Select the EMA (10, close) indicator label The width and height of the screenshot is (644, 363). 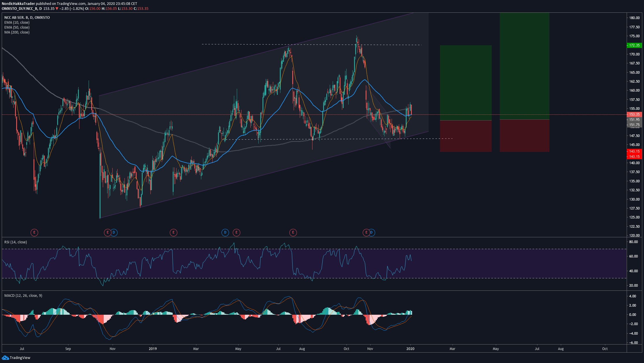(x=17, y=23)
